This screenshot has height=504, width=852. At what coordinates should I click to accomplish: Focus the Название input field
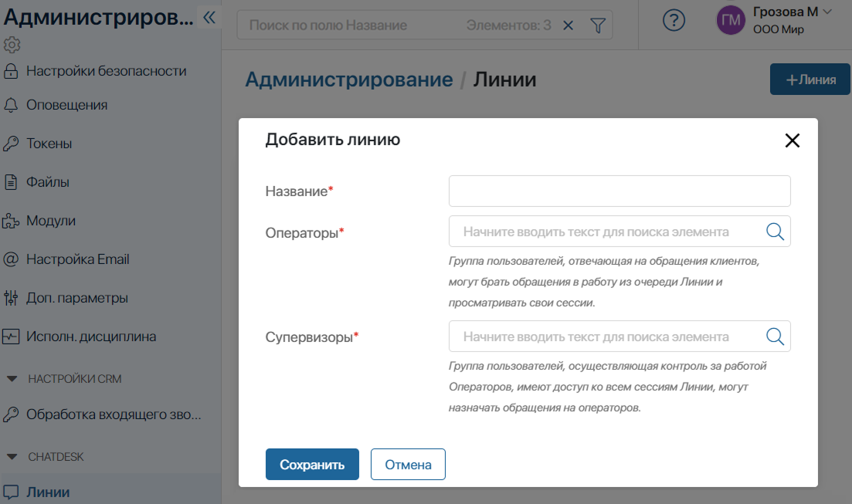(619, 191)
